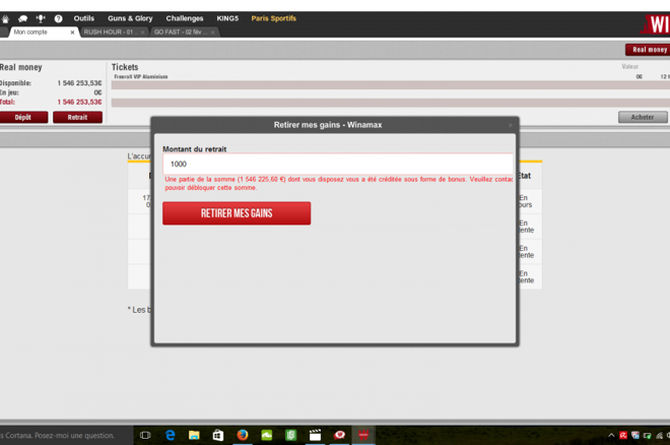670x445 pixels.
Task: Open green dollar app in taskbar
Action: [291, 435]
